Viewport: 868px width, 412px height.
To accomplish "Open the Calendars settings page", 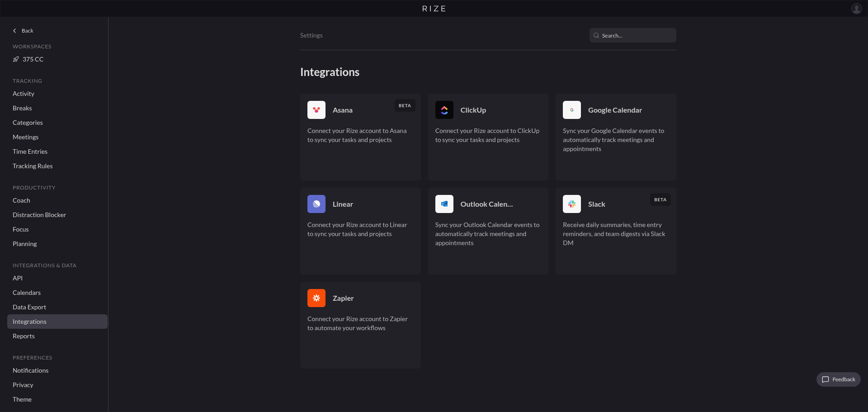I will point(27,293).
